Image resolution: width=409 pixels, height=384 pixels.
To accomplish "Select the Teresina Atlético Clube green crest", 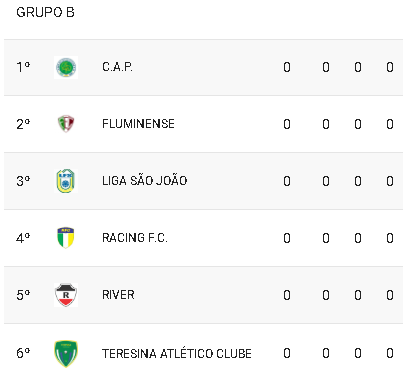I will click(66, 353).
